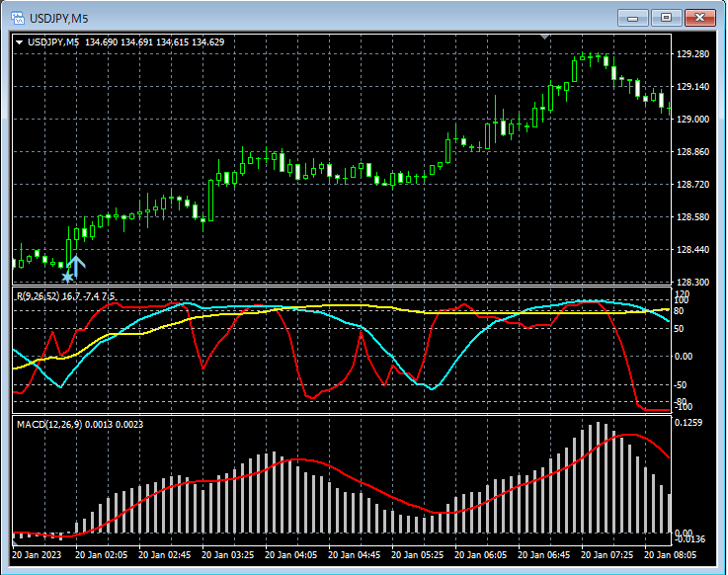Click the chart shift triangle marker at top
Image resolution: width=728 pixels, height=575 pixels.
click(x=545, y=37)
